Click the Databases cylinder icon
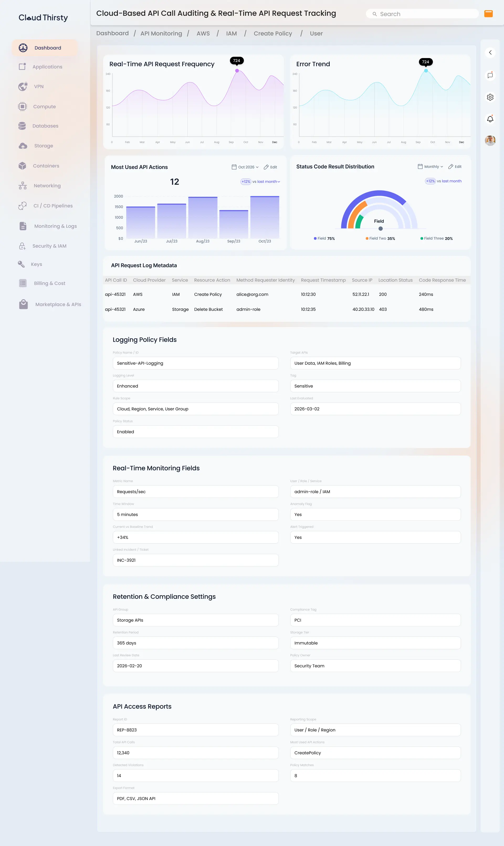Screen dimensions: 504x846 point(22,126)
